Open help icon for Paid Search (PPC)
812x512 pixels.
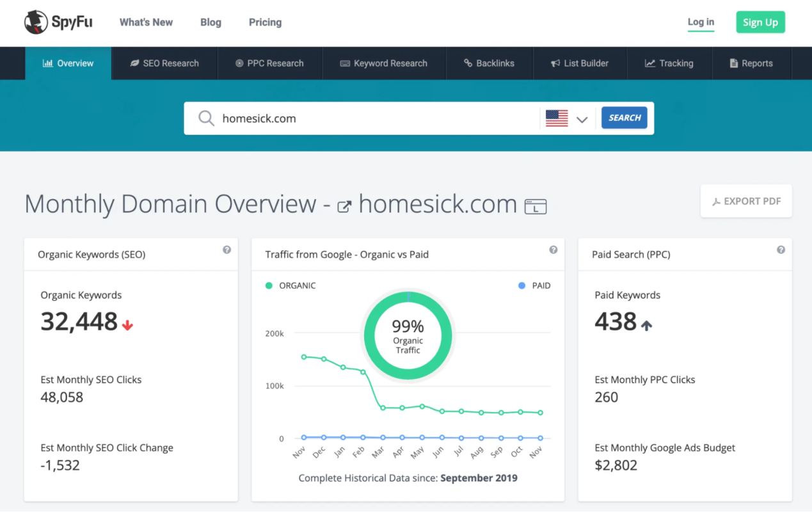click(781, 250)
